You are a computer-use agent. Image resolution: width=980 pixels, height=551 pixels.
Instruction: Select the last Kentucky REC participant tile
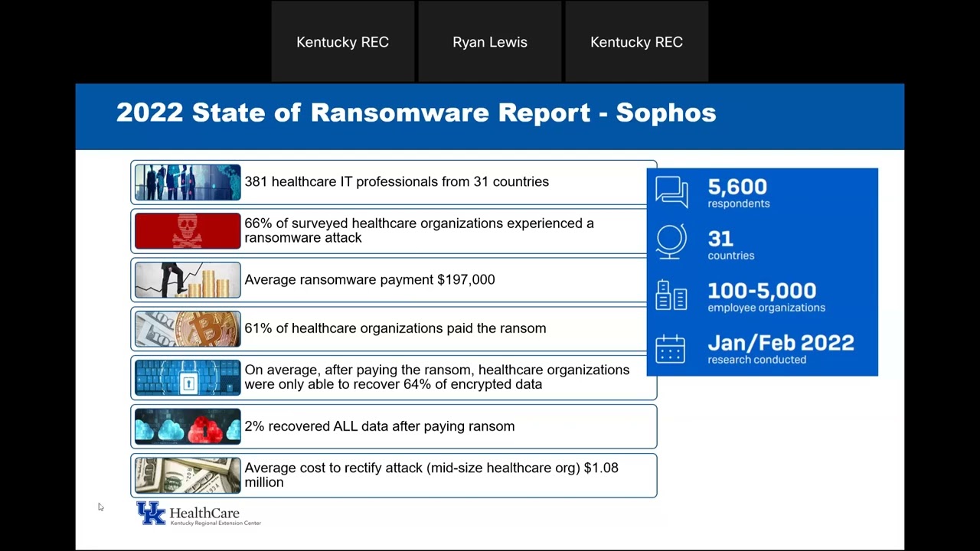click(637, 41)
